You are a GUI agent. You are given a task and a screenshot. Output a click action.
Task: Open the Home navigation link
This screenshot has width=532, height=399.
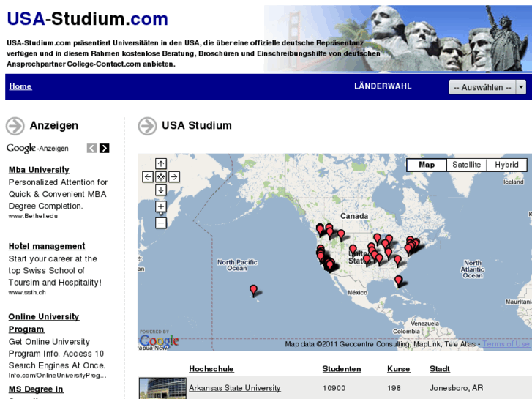coord(20,86)
